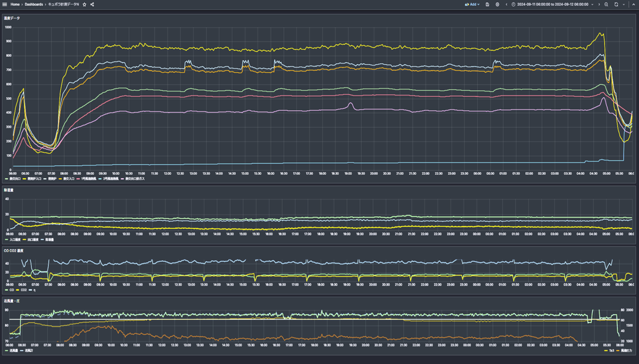The width and height of the screenshot is (639, 364).
Task: Toggle the CO series in legend
Action: (11, 290)
